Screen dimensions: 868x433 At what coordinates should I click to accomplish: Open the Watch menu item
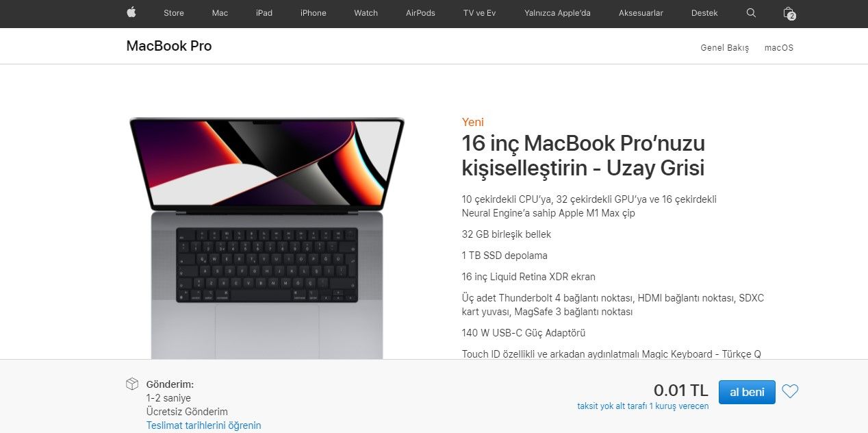tap(366, 13)
